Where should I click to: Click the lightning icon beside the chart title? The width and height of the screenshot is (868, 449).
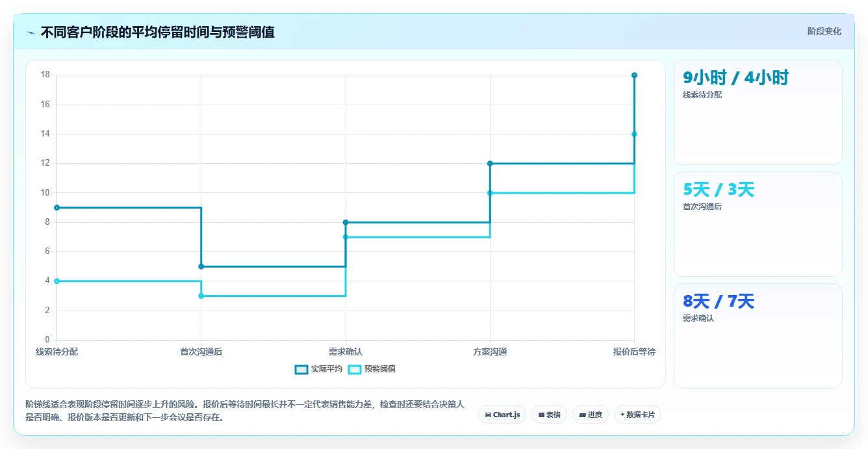[x=31, y=32]
